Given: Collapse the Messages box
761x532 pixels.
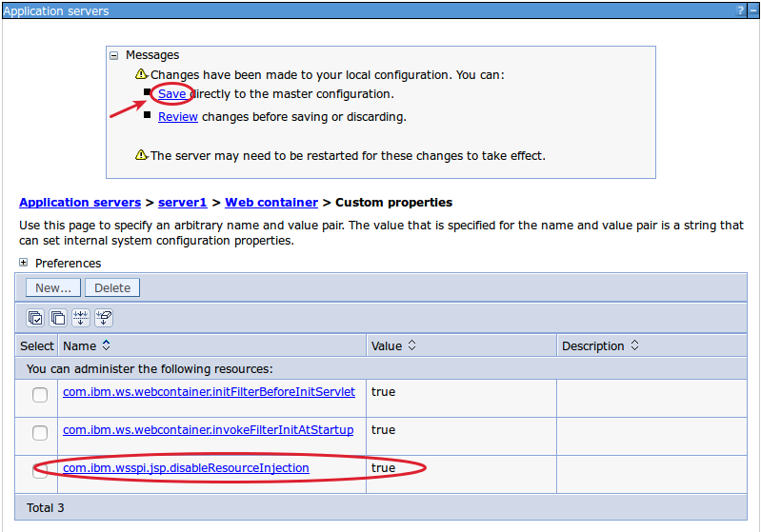Looking at the screenshot, I should tap(115, 55).
